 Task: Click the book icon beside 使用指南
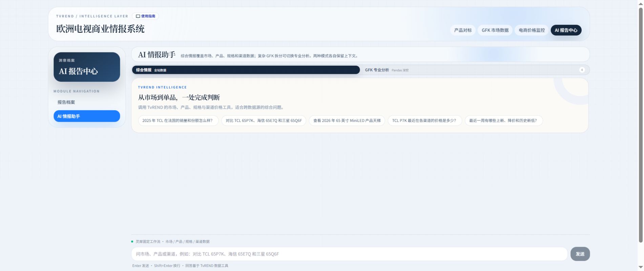coord(138,16)
